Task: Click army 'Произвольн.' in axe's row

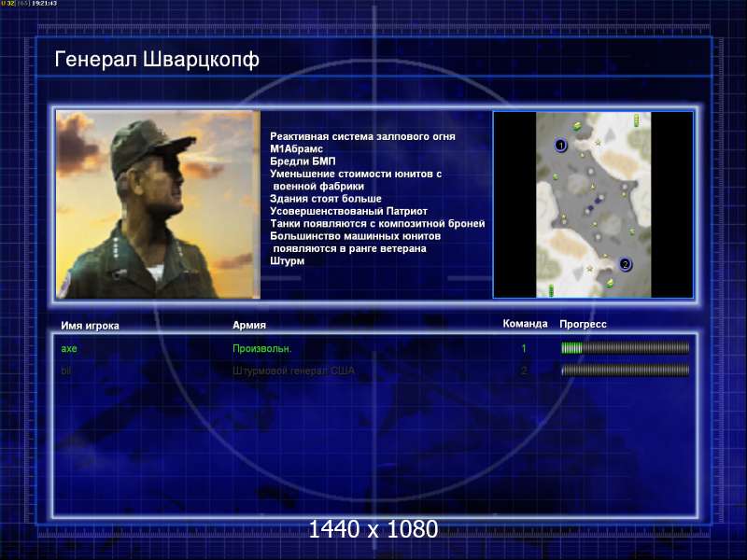Action: point(262,348)
